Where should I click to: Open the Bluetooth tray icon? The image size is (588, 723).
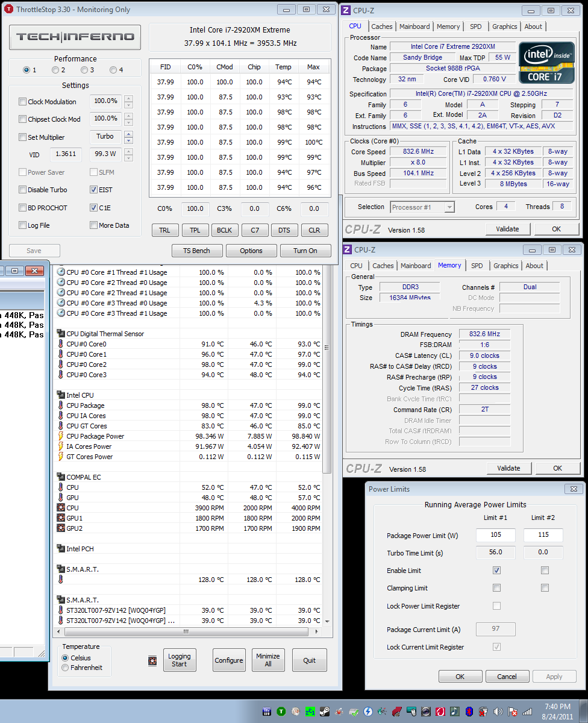[469, 712]
